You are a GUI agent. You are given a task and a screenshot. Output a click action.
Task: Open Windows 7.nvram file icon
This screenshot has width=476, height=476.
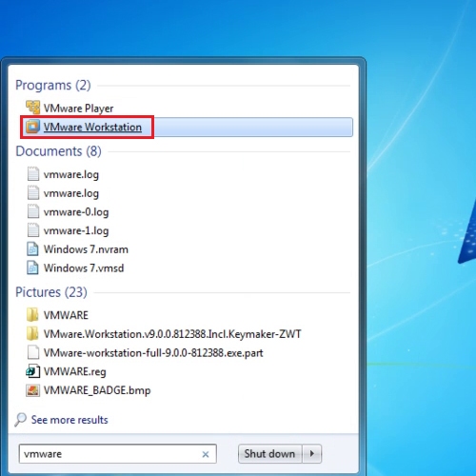click(33, 248)
